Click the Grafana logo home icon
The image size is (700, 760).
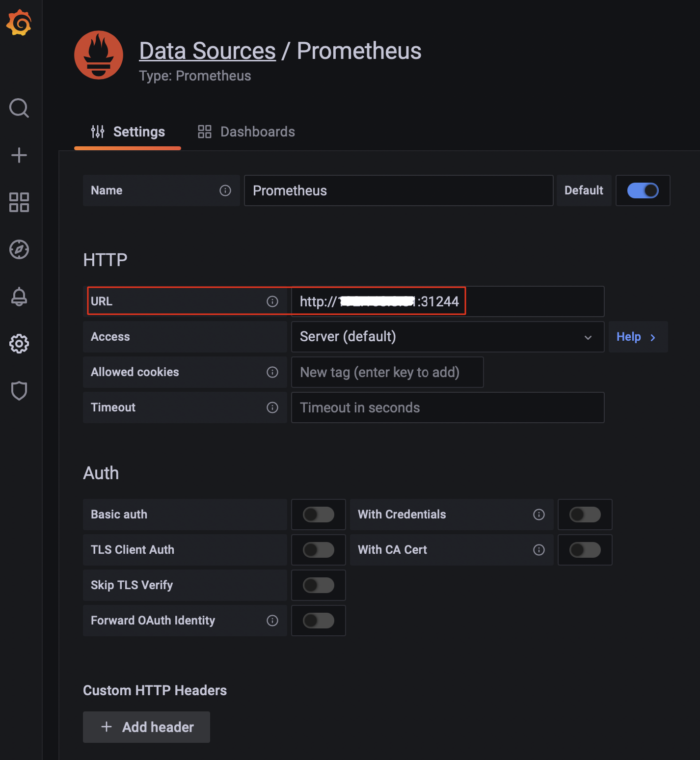[x=19, y=23]
